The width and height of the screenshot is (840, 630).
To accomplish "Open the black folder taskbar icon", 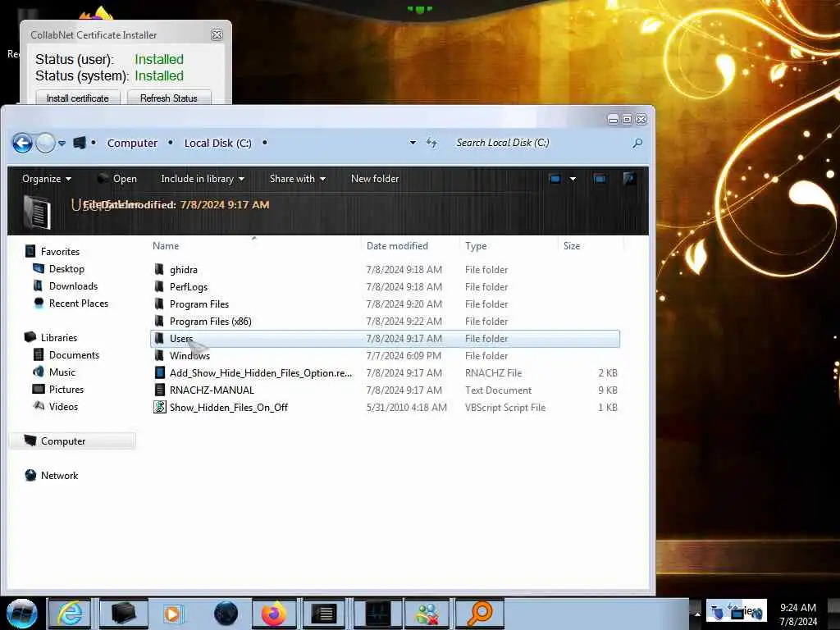I will point(123,614).
